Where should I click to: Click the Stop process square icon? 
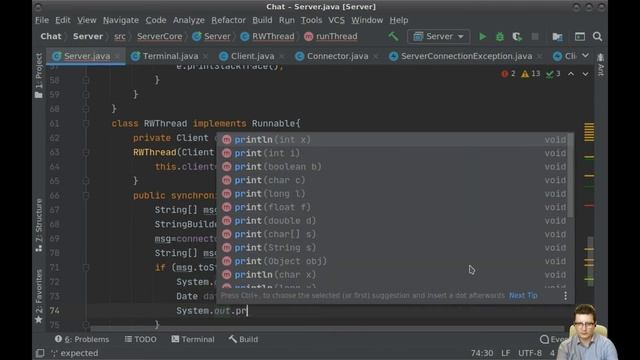(x=535, y=37)
